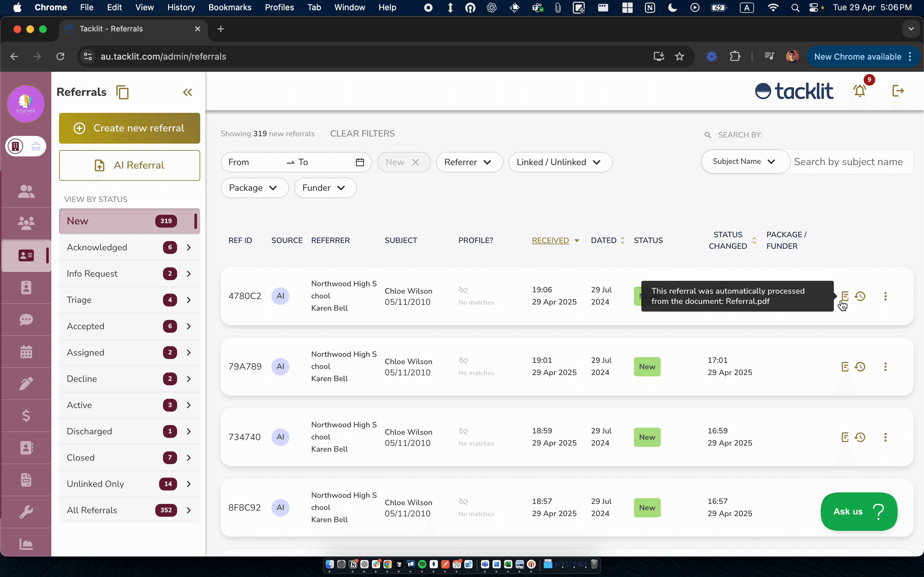
Task: Open the Subject Name search-by dropdown
Action: coord(744,162)
